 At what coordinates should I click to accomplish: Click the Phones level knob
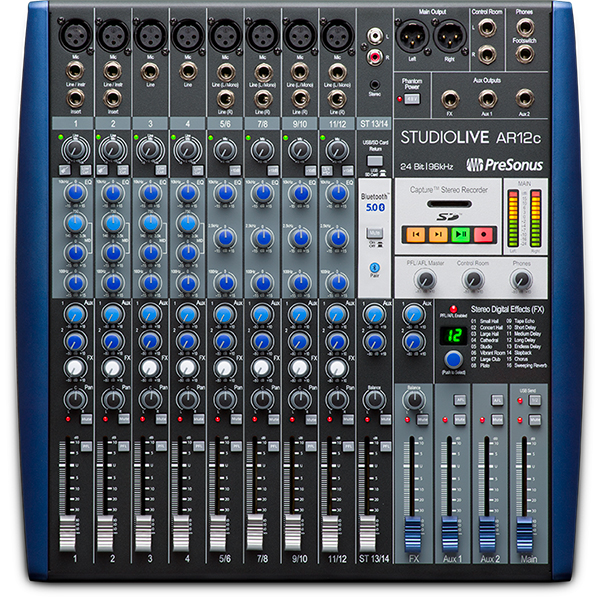tap(522, 279)
